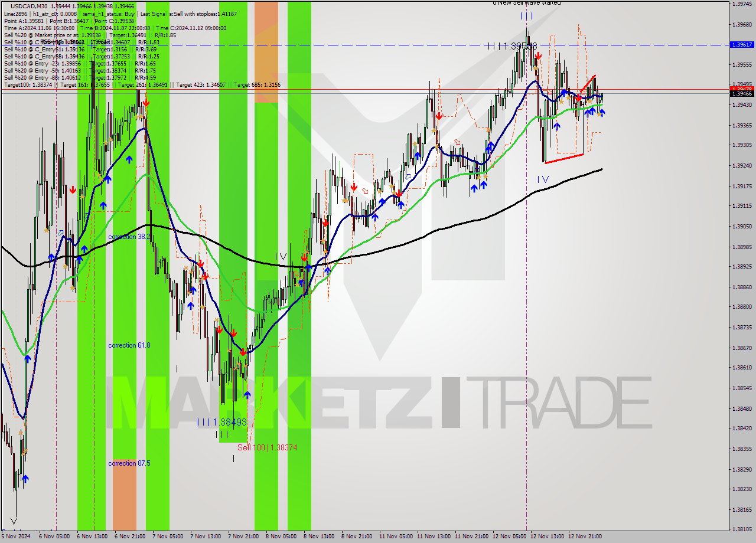Click the '6 Nov 05:00' time axis label
Viewport: 756px width, 543px height.
pyautogui.click(x=54, y=537)
